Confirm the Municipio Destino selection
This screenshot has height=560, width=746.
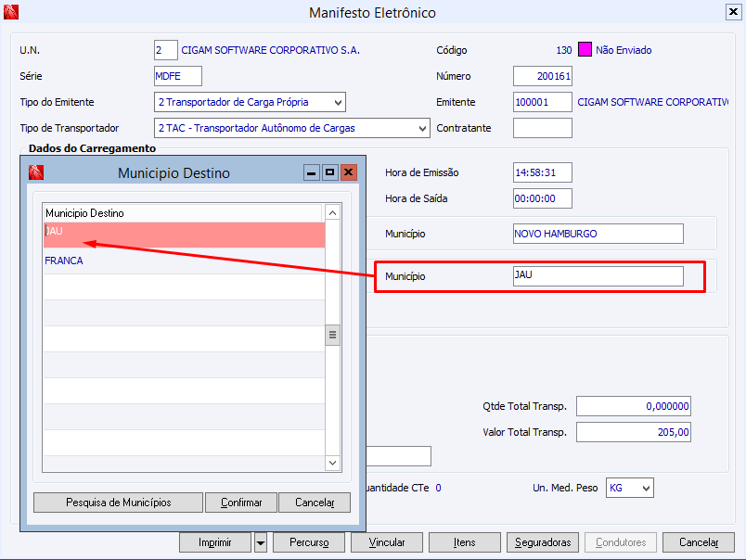pos(241,503)
